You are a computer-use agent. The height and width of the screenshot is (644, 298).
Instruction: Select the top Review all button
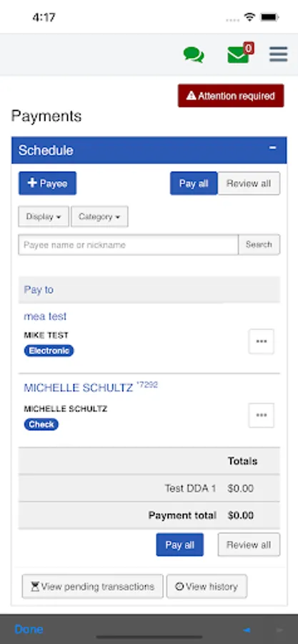pyautogui.click(x=249, y=183)
